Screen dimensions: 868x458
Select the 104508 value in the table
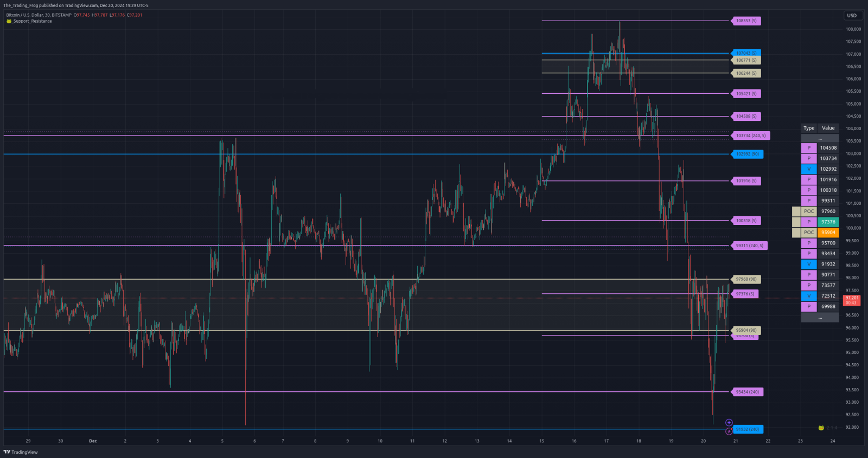(x=828, y=148)
